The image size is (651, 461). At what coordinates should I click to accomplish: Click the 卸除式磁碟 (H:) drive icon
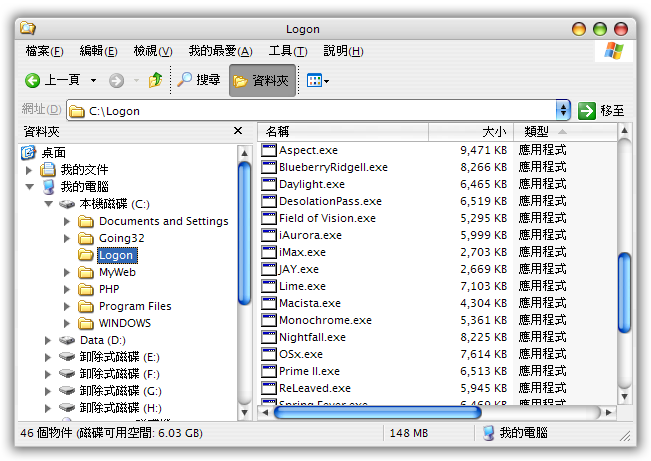click(x=67, y=408)
